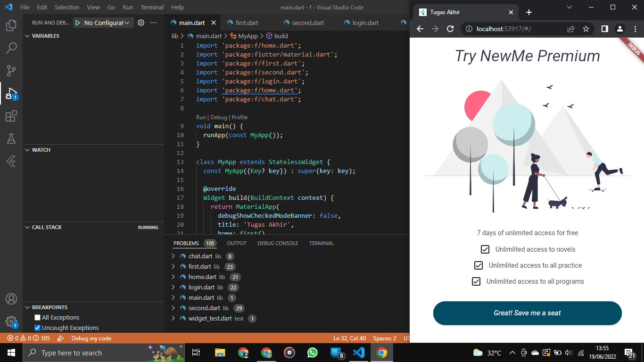Reload the Chrome page
The height and width of the screenshot is (362, 644).
(x=450, y=29)
